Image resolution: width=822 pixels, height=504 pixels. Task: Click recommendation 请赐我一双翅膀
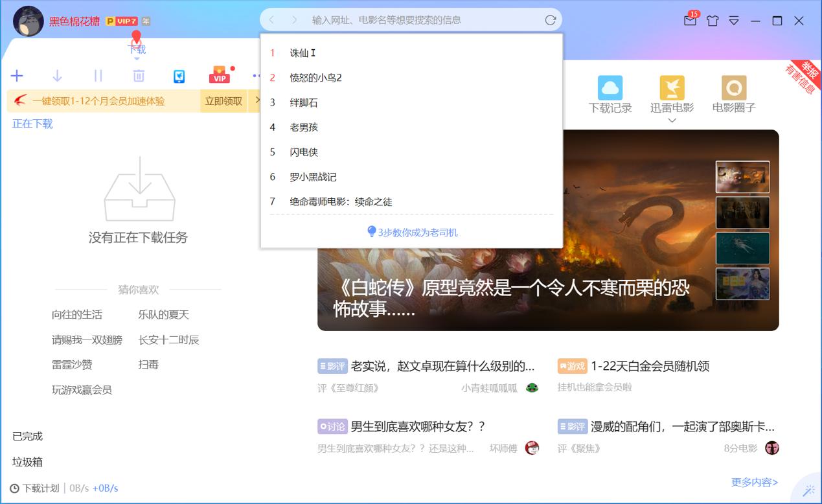coord(87,339)
